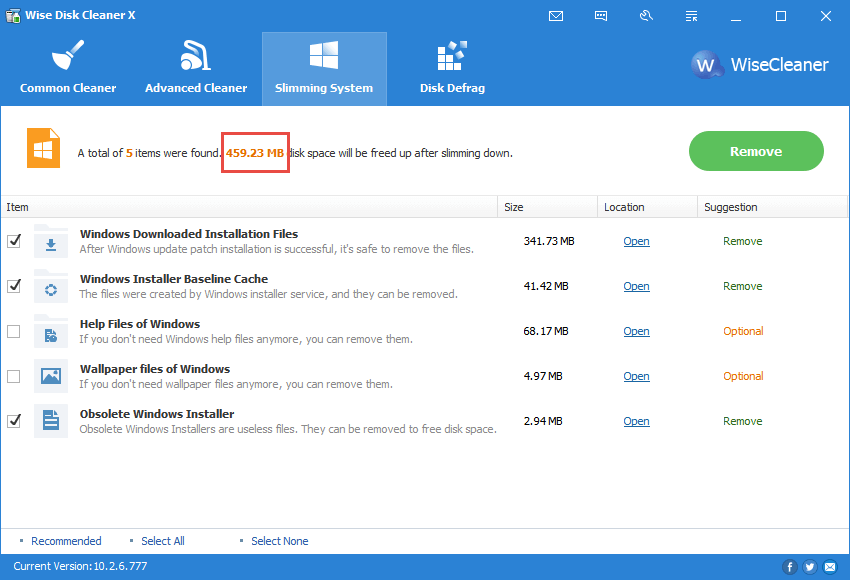Switch to the Disk Defrag tab label

[x=452, y=88]
